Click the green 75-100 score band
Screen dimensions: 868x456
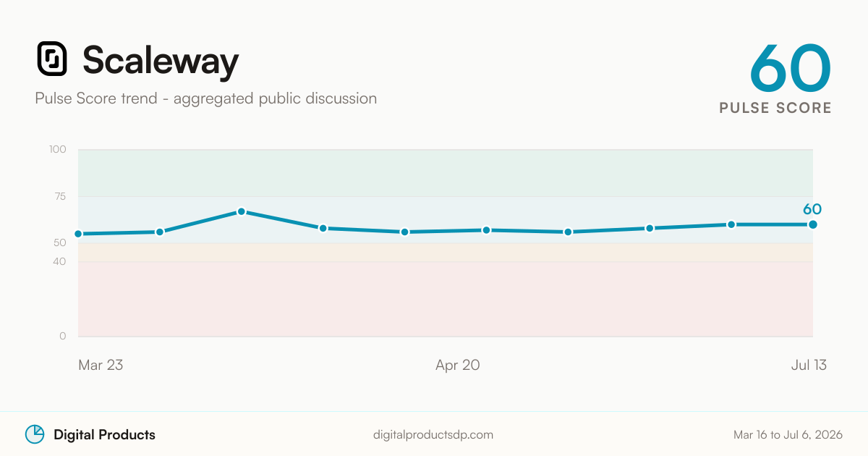(x=446, y=172)
